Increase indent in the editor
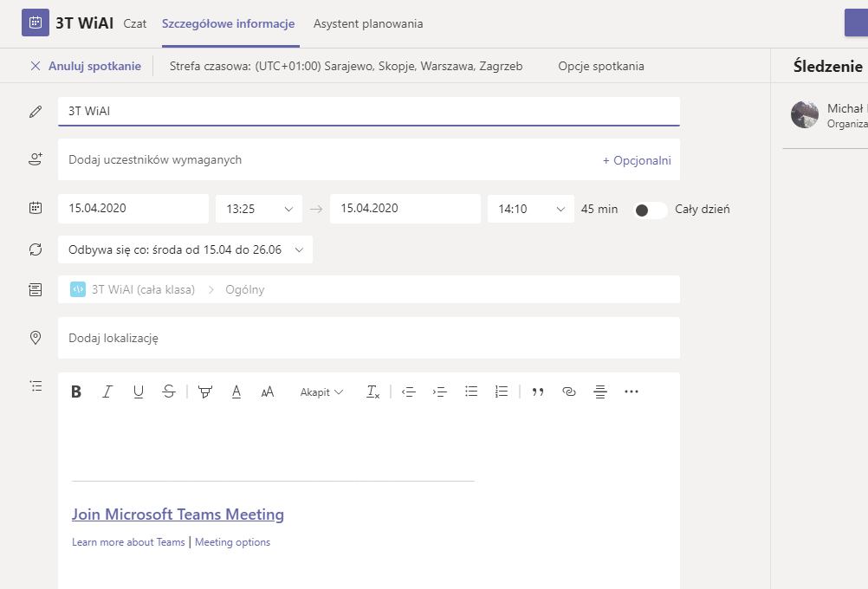Image resolution: width=868 pixels, height=589 pixels. coord(439,392)
